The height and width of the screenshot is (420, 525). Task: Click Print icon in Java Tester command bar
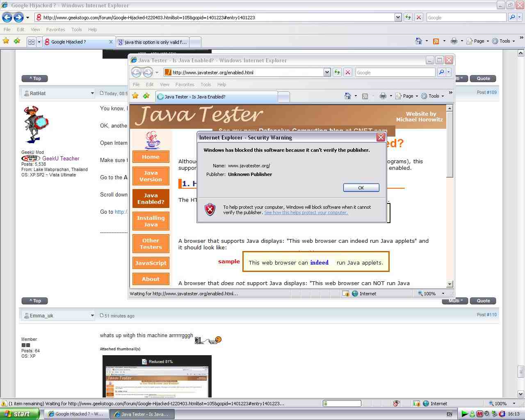point(383,96)
